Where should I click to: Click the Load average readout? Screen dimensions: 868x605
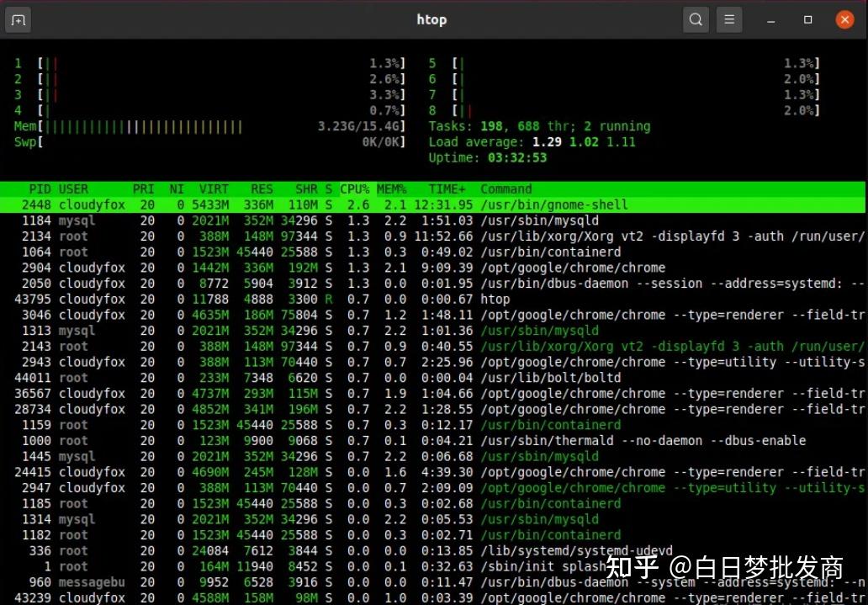tap(532, 142)
